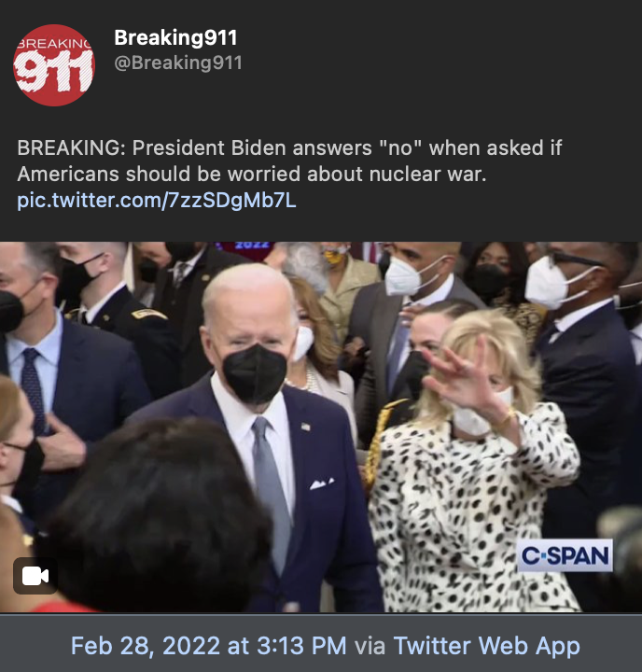Click the BREAKING text inside the avatar logo
This screenshot has width=642, height=672.
click(x=54, y=44)
